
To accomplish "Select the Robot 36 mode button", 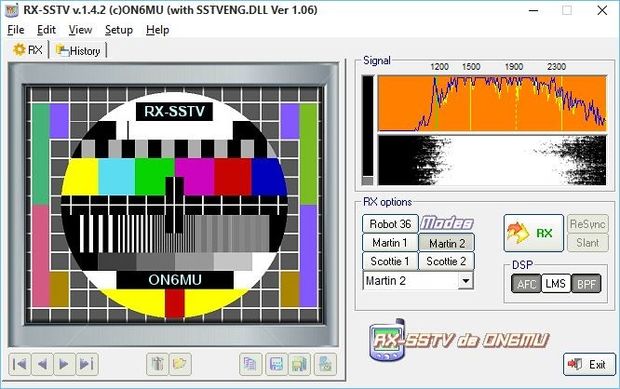I will click(390, 224).
